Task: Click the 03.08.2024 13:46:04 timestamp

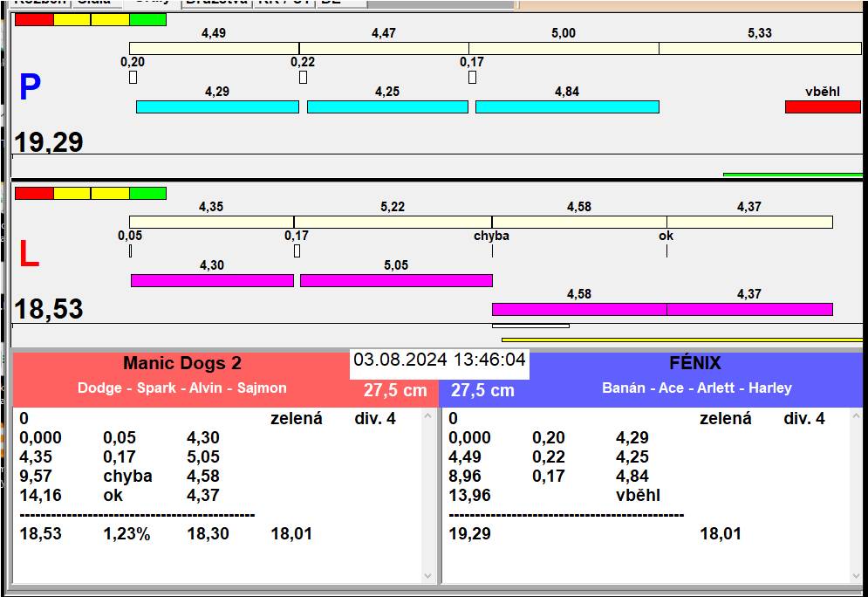Action: click(x=440, y=360)
